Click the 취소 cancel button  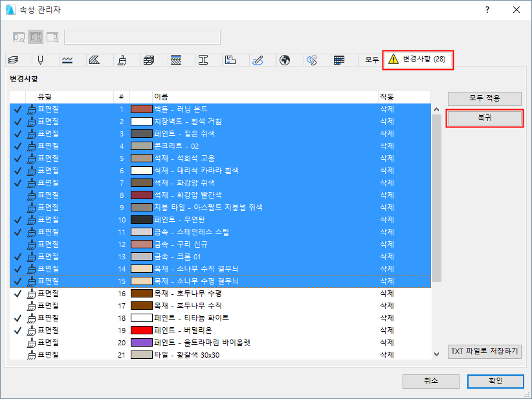pos(431,382)
